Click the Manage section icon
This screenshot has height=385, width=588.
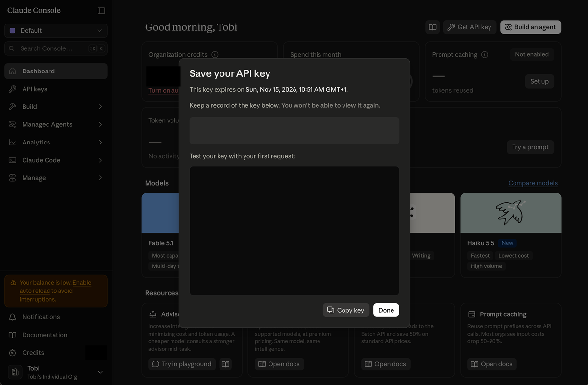click(x=13, y=178)
